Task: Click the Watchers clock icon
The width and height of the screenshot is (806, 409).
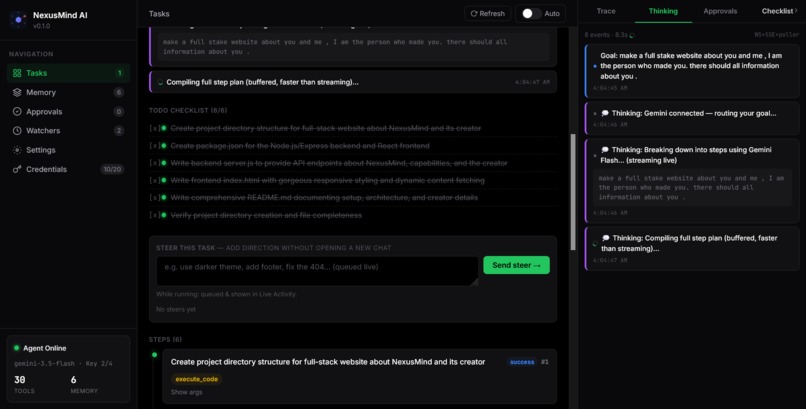Action: point(17,131)
